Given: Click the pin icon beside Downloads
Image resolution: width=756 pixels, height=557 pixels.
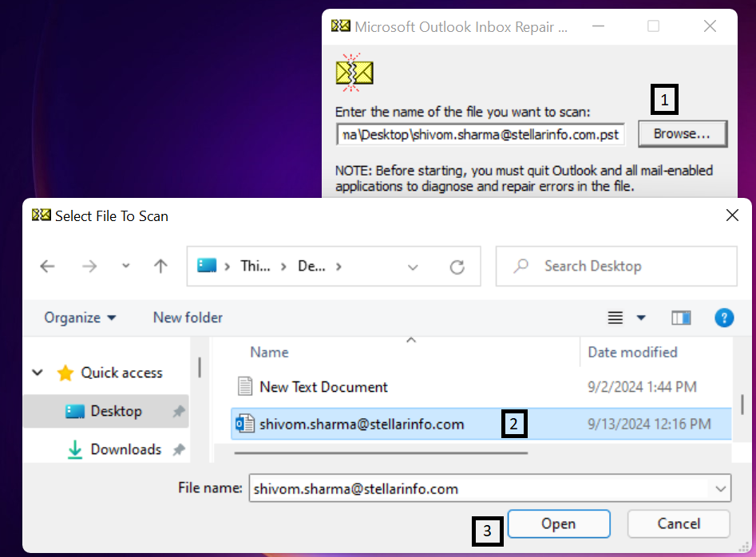Looking at the screenshot, I should pos(179,449).
